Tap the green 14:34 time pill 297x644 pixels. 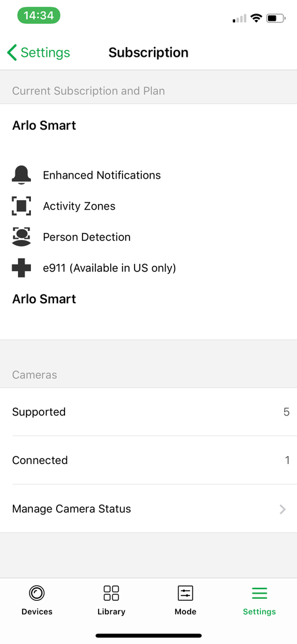click(39, 16)
